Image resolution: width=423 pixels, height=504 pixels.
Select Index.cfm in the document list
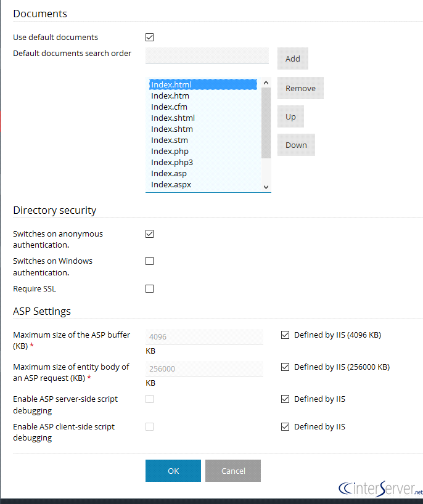[203, 107]
